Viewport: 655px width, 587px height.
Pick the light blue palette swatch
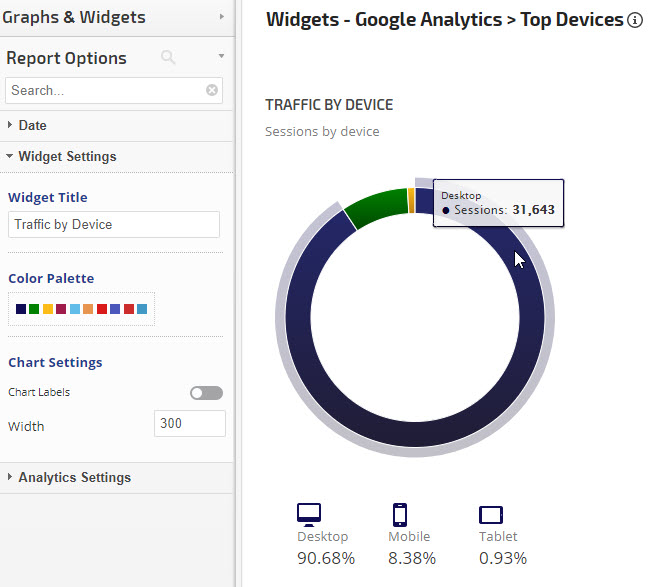click(75, 309)
